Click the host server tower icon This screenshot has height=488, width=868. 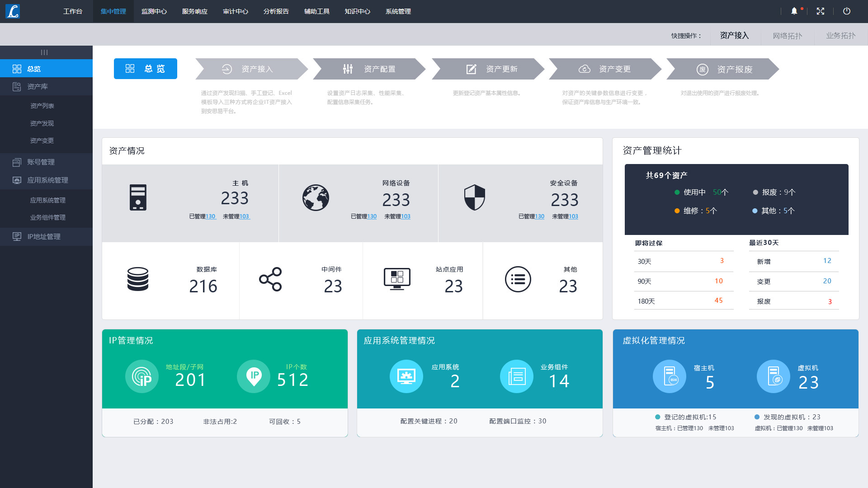(138, 197)
